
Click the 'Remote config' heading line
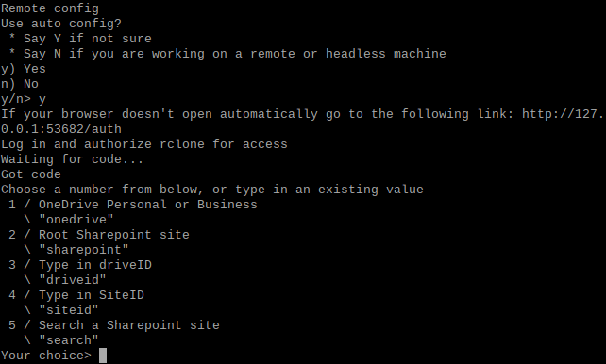coord(50,8)
